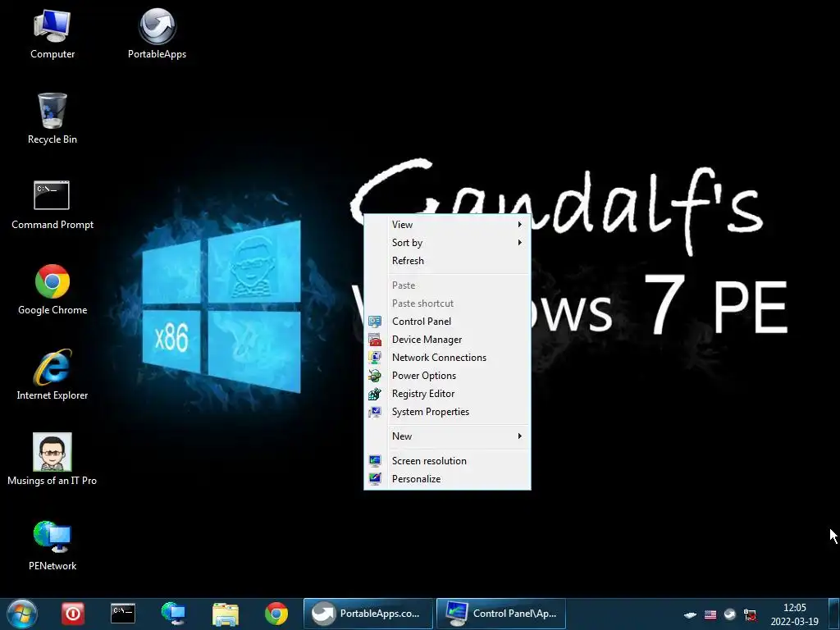Screen dimensions: 840x630
Task: Click the Show desktop strip
Action: coord(833,614)
